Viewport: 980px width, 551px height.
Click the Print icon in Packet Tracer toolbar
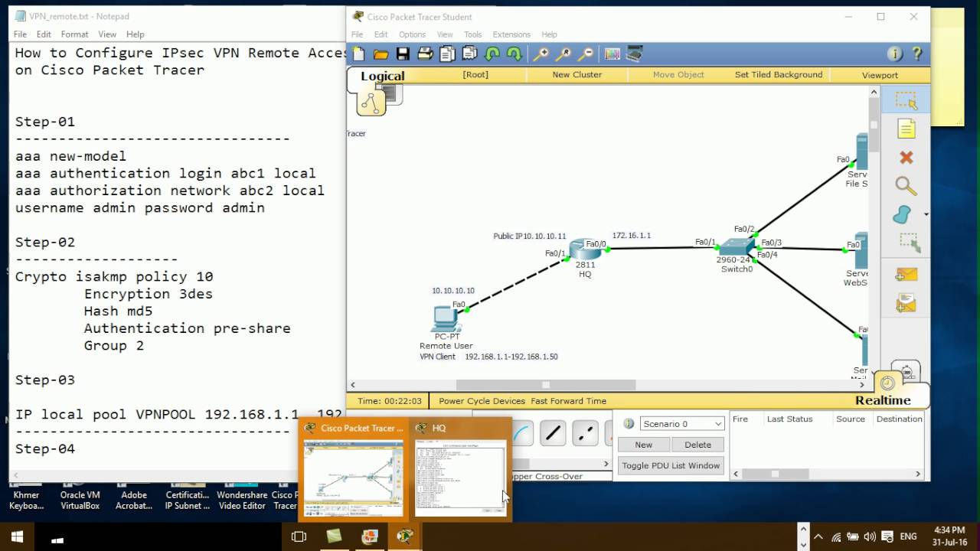(x=425, y=54)
